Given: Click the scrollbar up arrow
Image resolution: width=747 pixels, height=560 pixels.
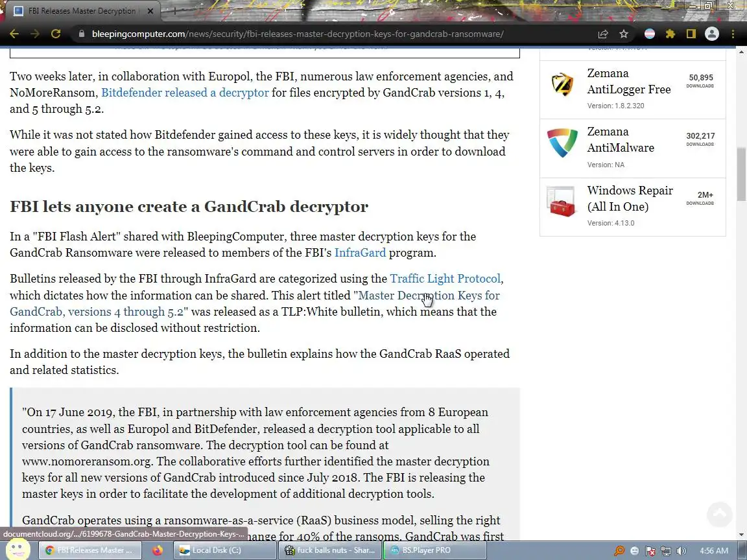Looking at the screenshot, I should pyautogui.click(x=741, y=51).
